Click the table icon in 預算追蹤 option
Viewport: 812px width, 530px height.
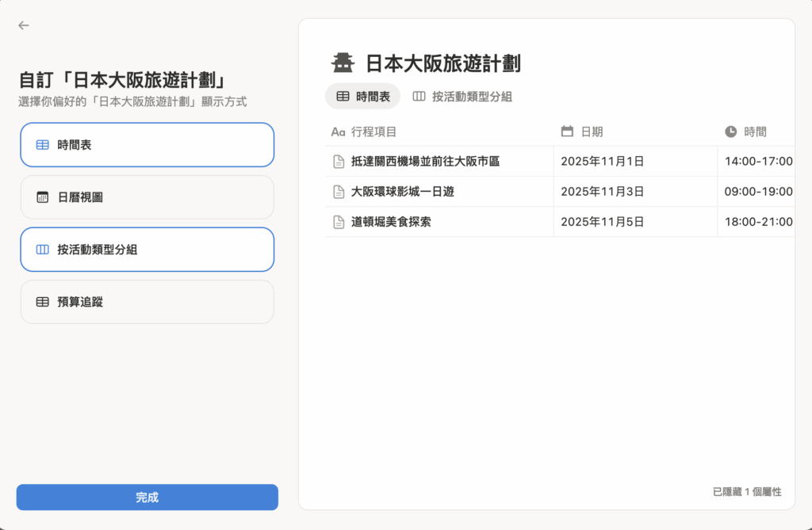click(43, 302)
